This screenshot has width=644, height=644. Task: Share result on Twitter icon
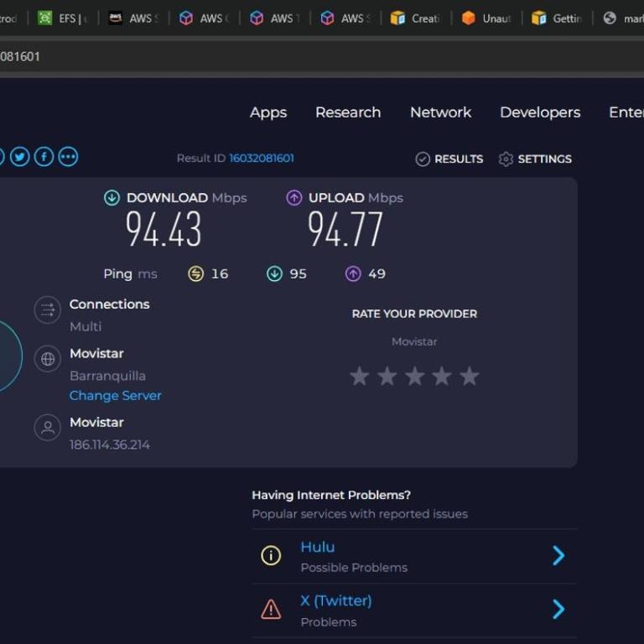(x=20, y=157)
